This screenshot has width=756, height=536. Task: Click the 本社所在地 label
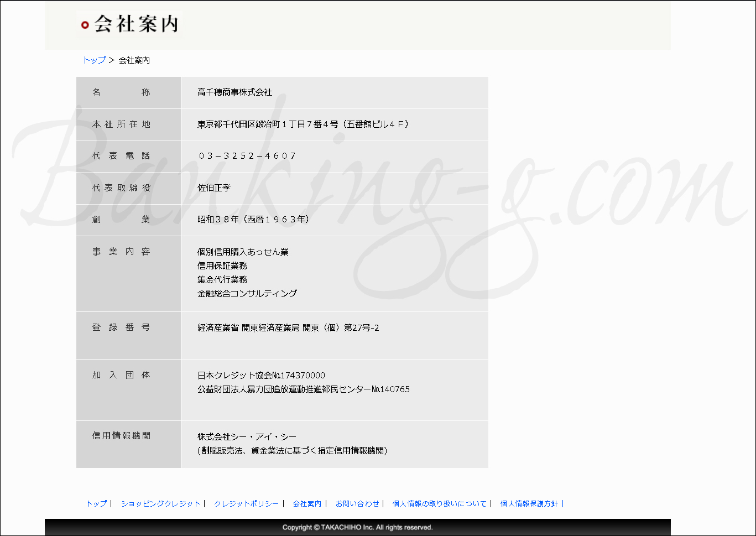[121, 124]
